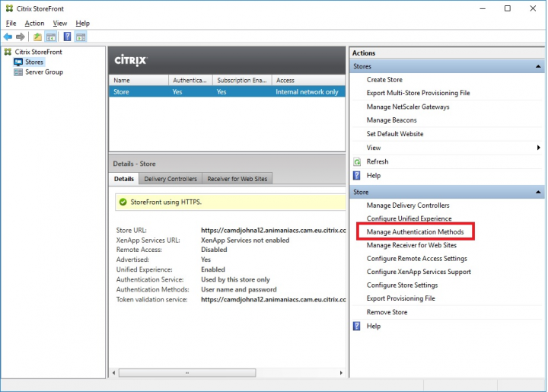This screenshot has width=548, height=392.
Task: Click the blue Help toolbar icon
Action: (68, 37)
